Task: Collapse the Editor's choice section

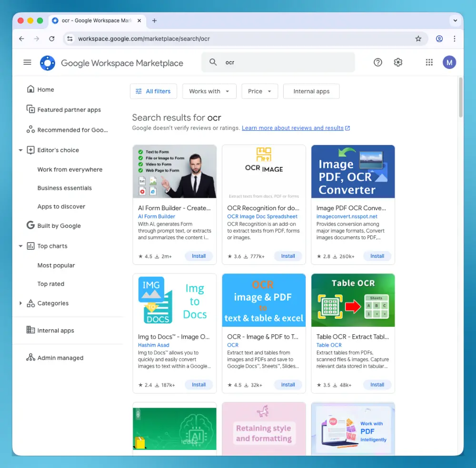Action: (x=20, y=150)
